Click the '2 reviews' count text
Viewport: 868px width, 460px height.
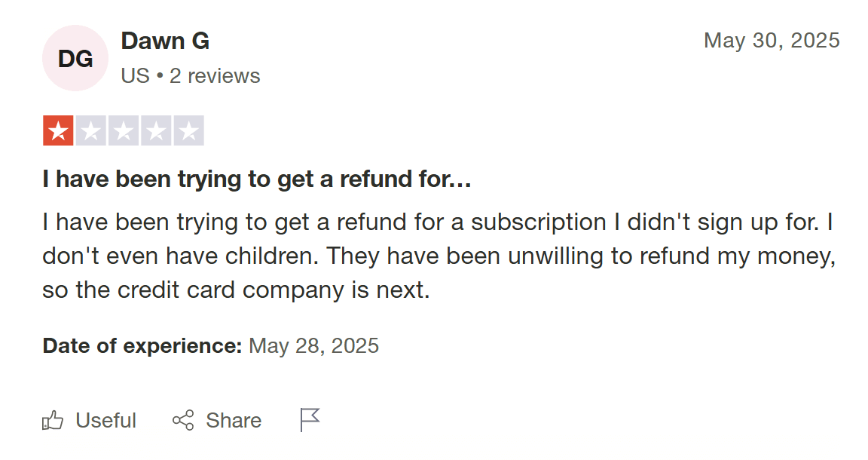pyautogui.click(x=215, y=76)
